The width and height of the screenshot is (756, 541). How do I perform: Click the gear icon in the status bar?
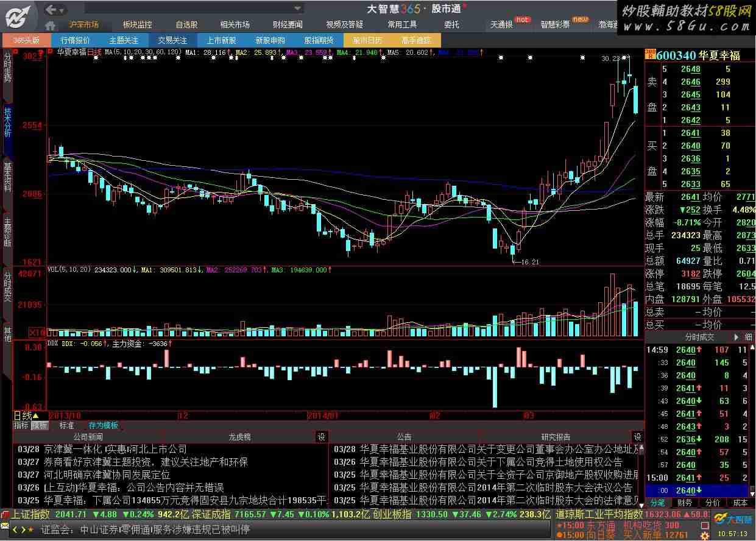(705, 535)
